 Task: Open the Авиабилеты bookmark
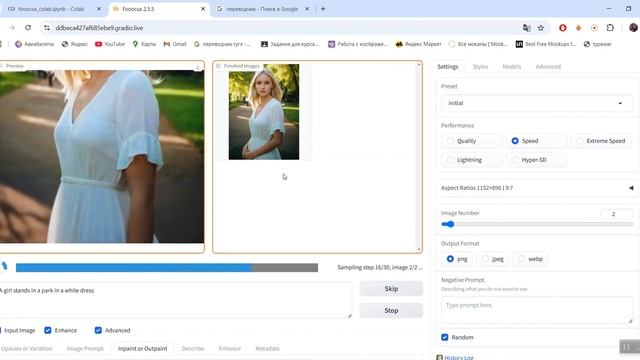click(x=34, y=44)
